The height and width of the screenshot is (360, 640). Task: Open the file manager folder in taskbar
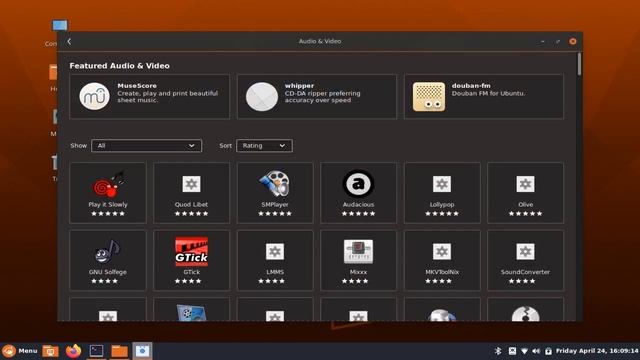pyautogui.click(x=120, y=351)
